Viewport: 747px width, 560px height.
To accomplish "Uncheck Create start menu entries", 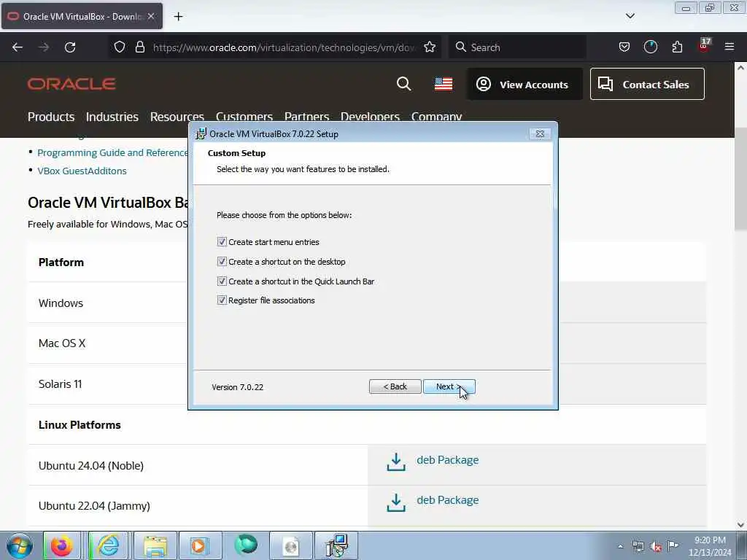I will click(222, 241).
